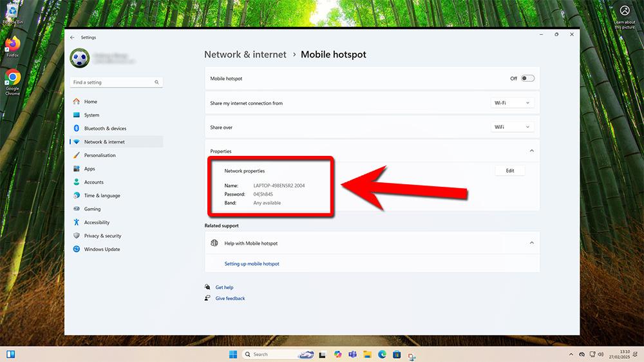Open the Give feedback link
The height and width of the screenshot is (362, 644).
point(230,298)
